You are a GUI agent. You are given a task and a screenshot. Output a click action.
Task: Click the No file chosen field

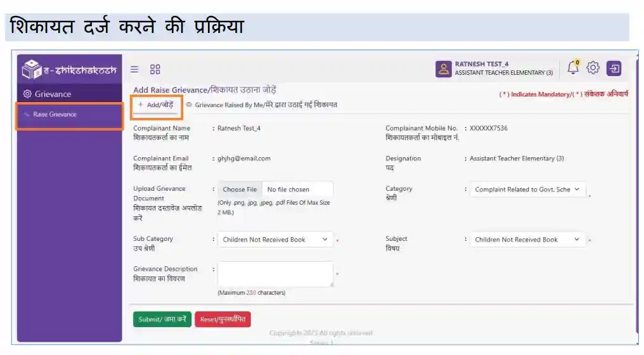pyautogui.click(x=297, y=190)
